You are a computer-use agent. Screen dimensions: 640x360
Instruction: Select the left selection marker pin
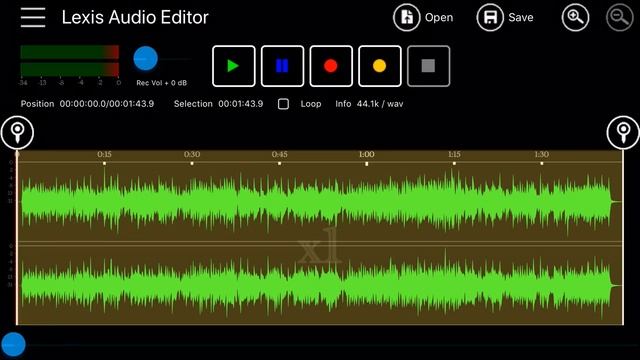click(x=17, y=132)
